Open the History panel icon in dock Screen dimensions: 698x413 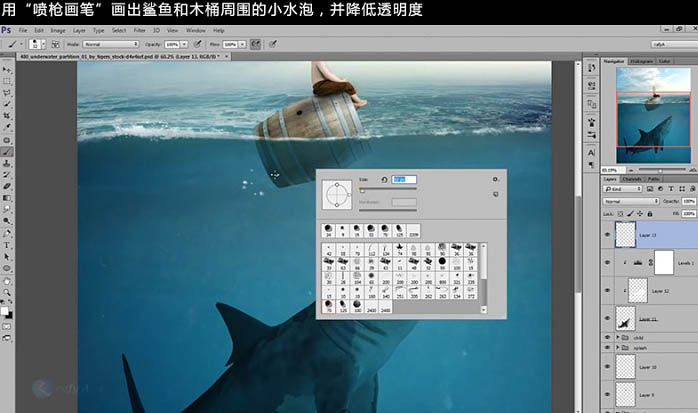pos(591,68)
